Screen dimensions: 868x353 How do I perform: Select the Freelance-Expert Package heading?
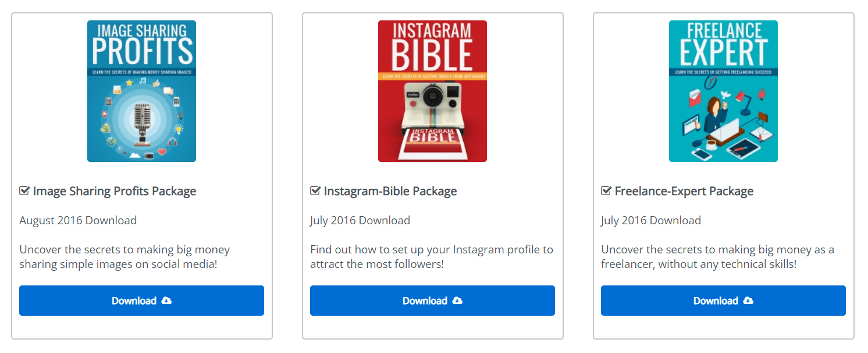684,191
